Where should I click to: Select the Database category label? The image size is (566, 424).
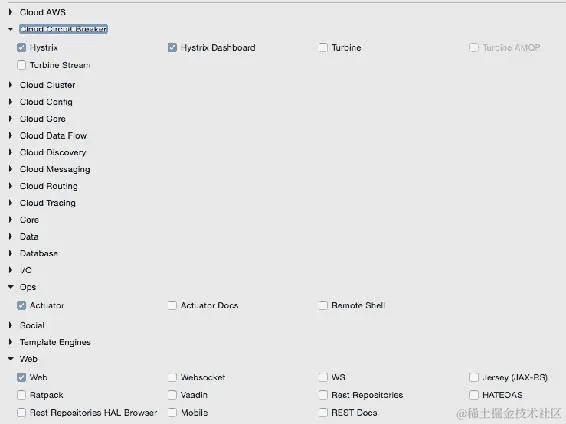click(x=39, y=253)
